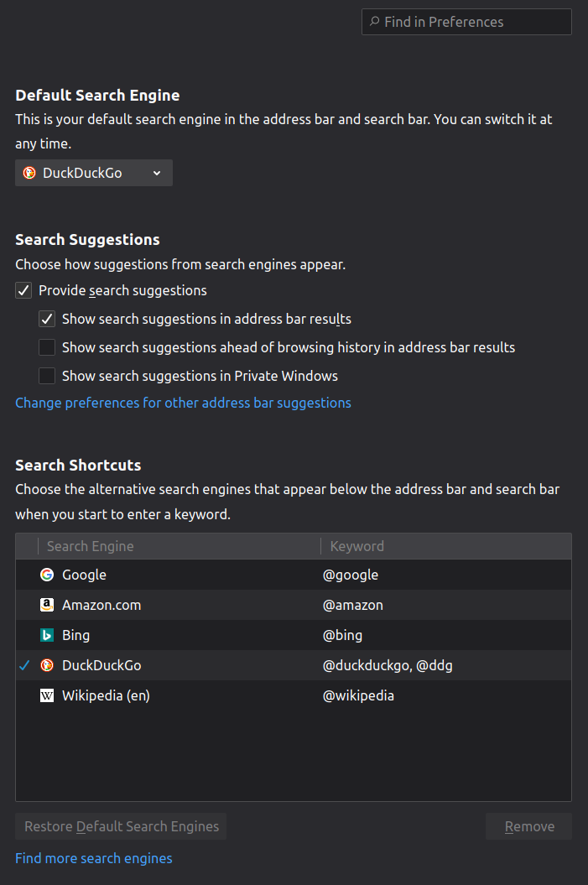
Task: Uncheck Provide search suggestions
Action: 23,291
